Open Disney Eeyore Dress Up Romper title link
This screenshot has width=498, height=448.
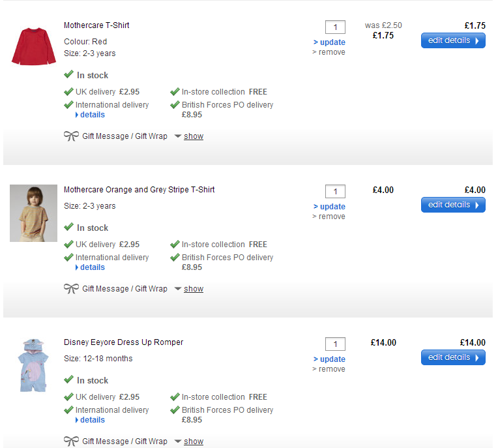[x=123, y=342]
